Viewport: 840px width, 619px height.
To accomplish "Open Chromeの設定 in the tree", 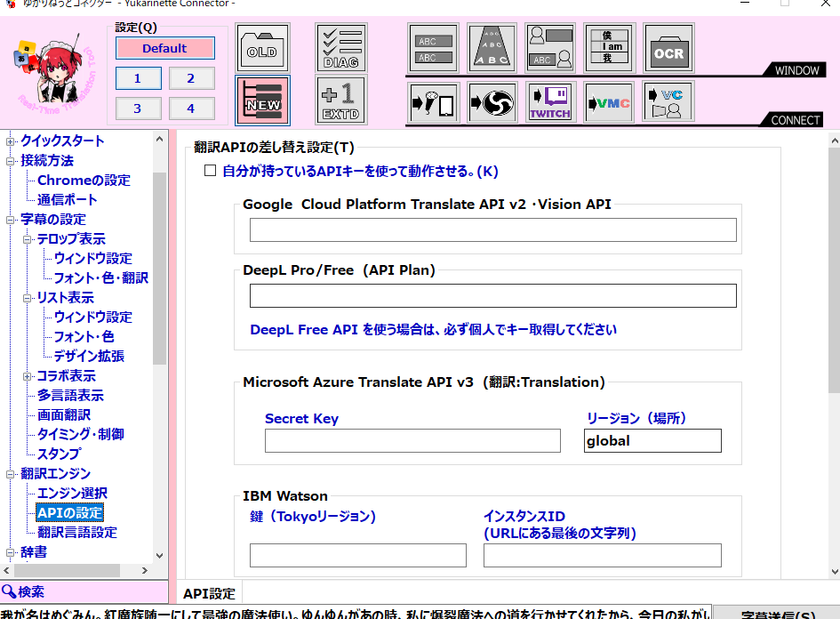I will click(x=84, y=181).
